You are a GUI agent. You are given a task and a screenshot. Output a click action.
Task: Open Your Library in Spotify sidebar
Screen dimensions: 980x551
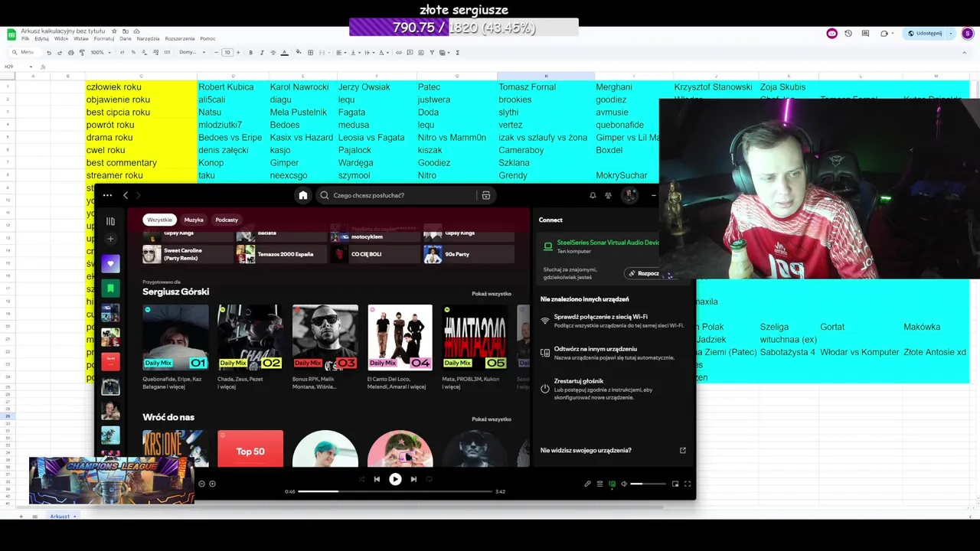point(110,221)
